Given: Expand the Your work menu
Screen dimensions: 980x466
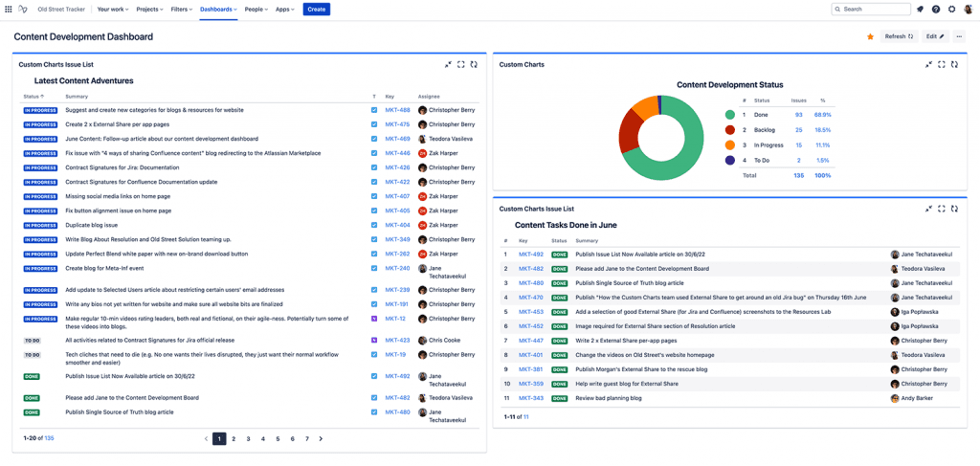Looking at the screenshot, I should click(x=113, y=9).
